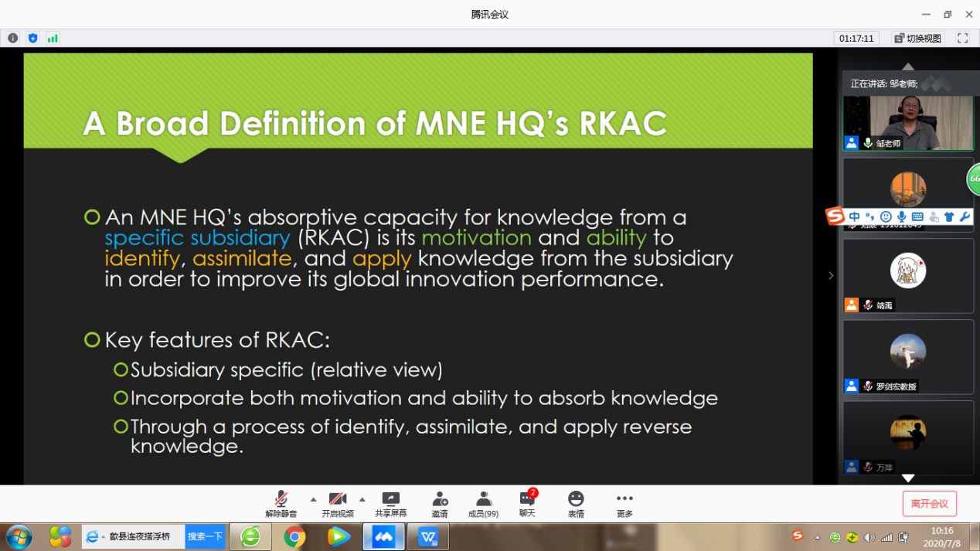The height and width of the screenshot is (551, 980).
Task: Open the 表情 emoji reactions
Action: click(576, 505)
